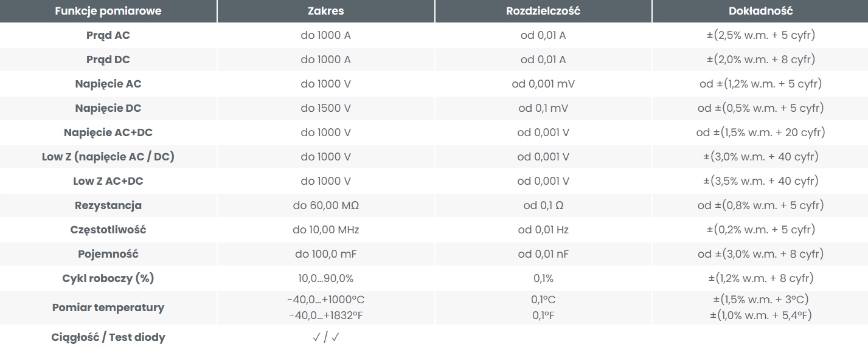Click the 'od 0,01 Hz' resolution cell
The width and height of the screenshot is (868, 347).
tap(543, 230)
